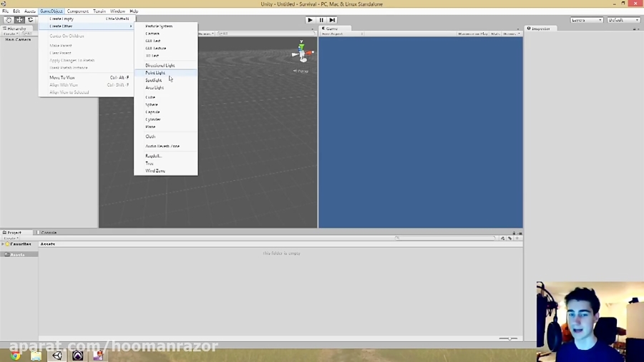Viewport: 644px width, 362px height.
Task: Click the favorites star icon in Project toolbar
Action: pyautogui.click(x=517, y=238)
